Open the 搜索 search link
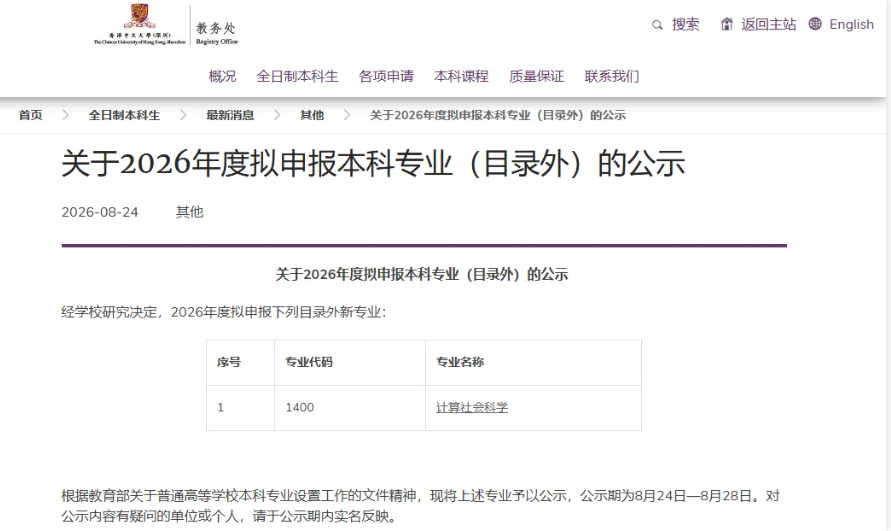The width and height of the screenshot is (891, 531). click(x=685, y=24)
